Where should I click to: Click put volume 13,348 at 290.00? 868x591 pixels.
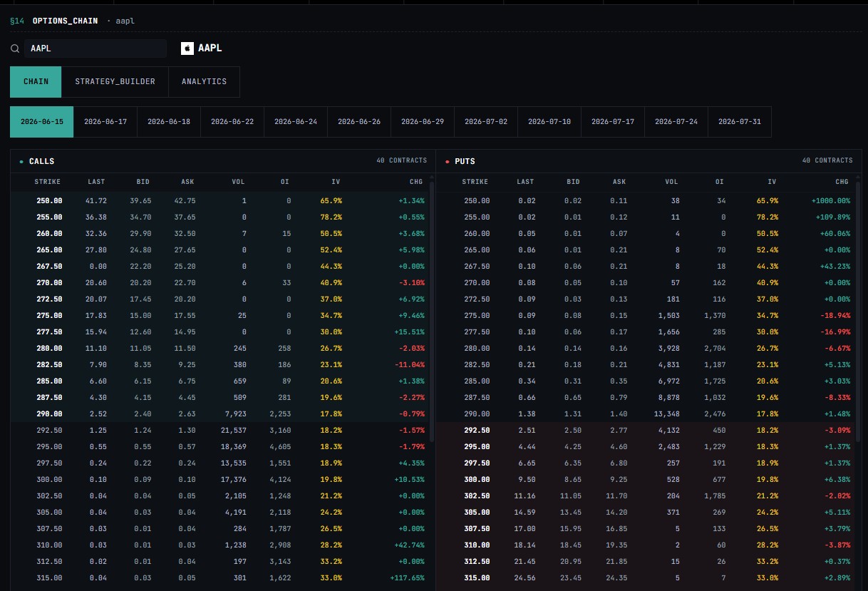[668, 414]
